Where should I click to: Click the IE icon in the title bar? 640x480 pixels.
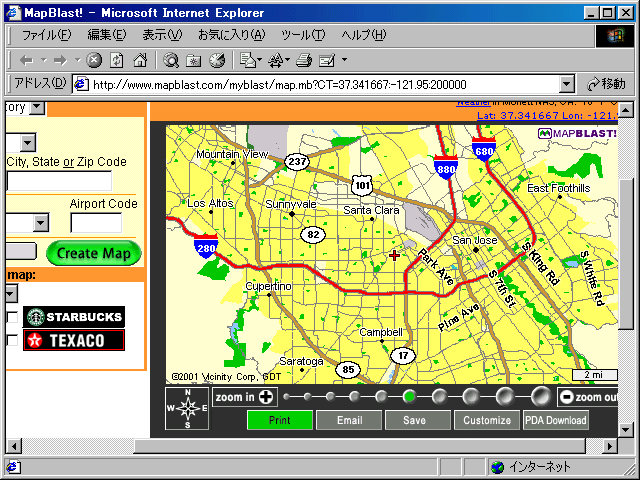point(13,13)
